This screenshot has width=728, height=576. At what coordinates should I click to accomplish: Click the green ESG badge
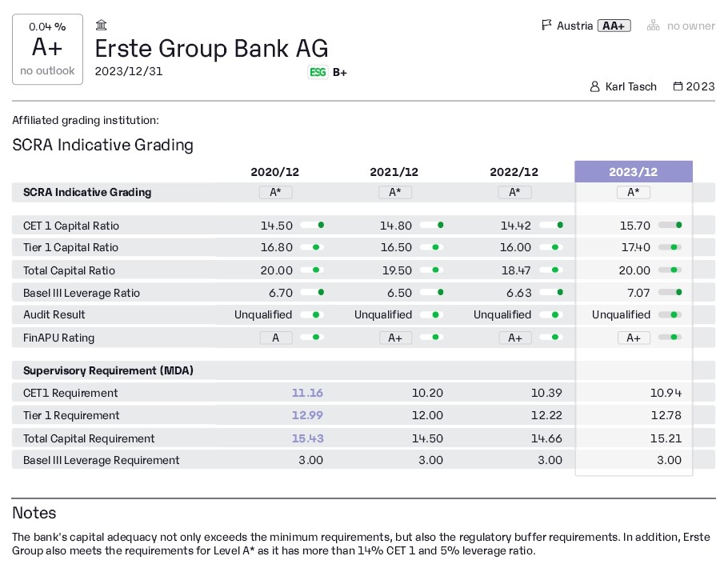(318, 73)
